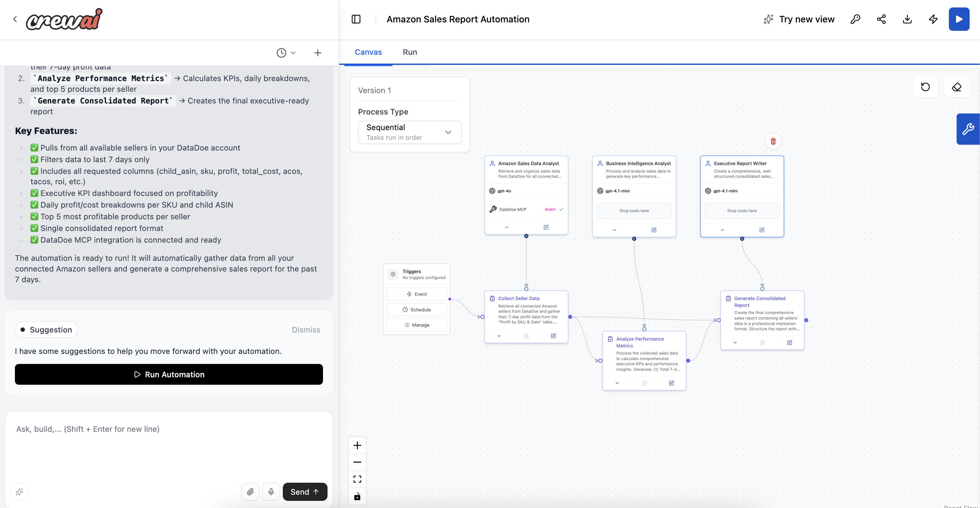980x508 pixels.
Task: Click the download icon in header
Action: tap(907, 19)
